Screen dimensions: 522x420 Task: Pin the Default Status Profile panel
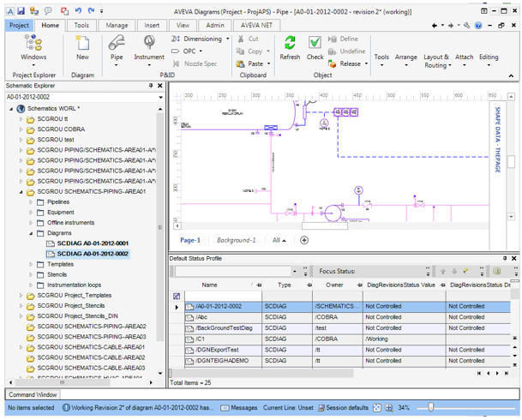click(505, 258)
